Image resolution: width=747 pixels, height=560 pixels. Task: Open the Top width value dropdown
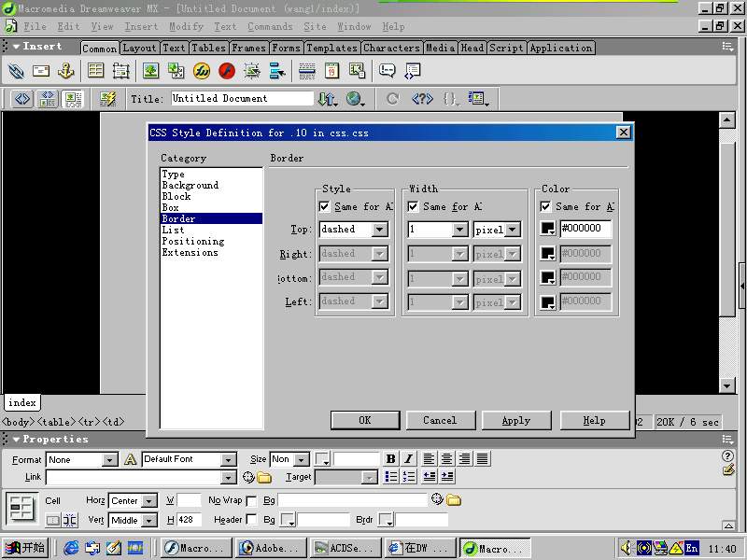point(459,230)
